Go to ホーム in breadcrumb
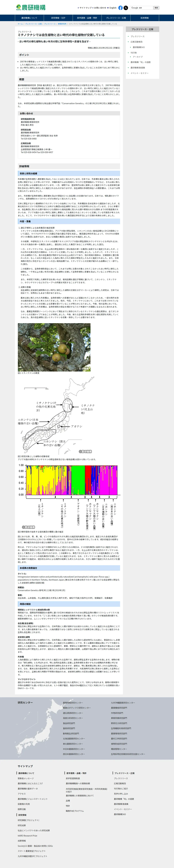The height and width of the screenshot is (868, 174). click(x=20, y=24)
